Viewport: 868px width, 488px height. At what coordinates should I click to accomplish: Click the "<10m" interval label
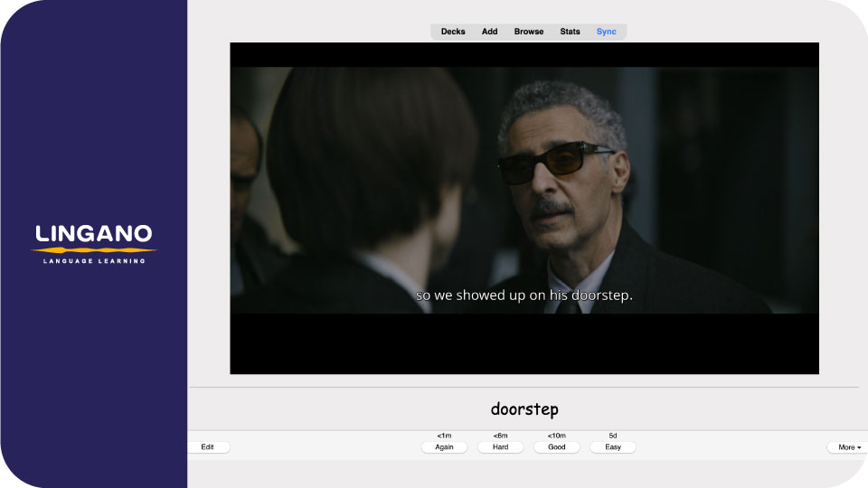556,436
